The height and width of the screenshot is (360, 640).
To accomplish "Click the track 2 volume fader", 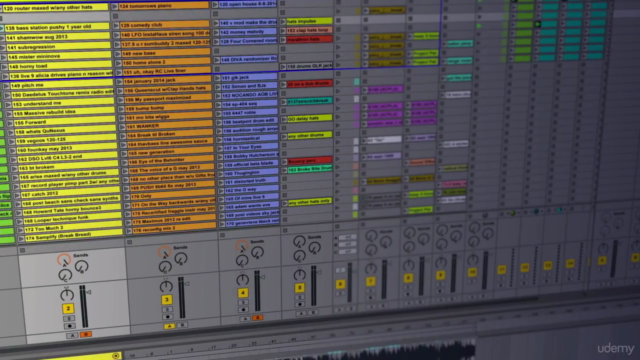I will point(84,306).
